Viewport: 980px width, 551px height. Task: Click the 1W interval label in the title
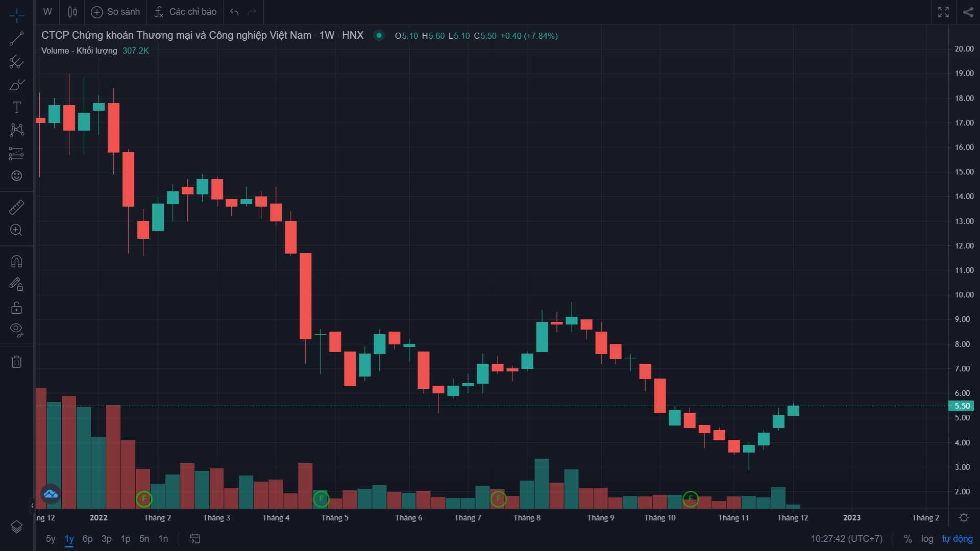click(327, 35)
